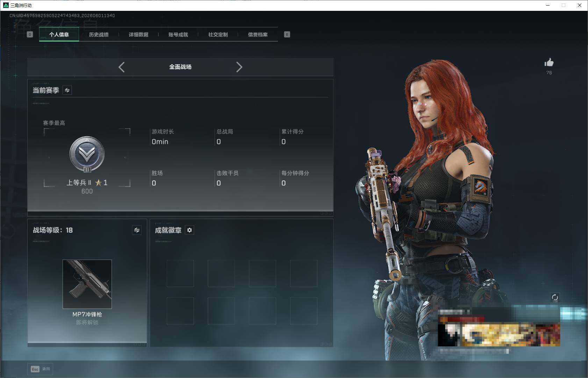Click the like count 76
The width and height of the screenshot is (588, 378).
click(549, 73)
